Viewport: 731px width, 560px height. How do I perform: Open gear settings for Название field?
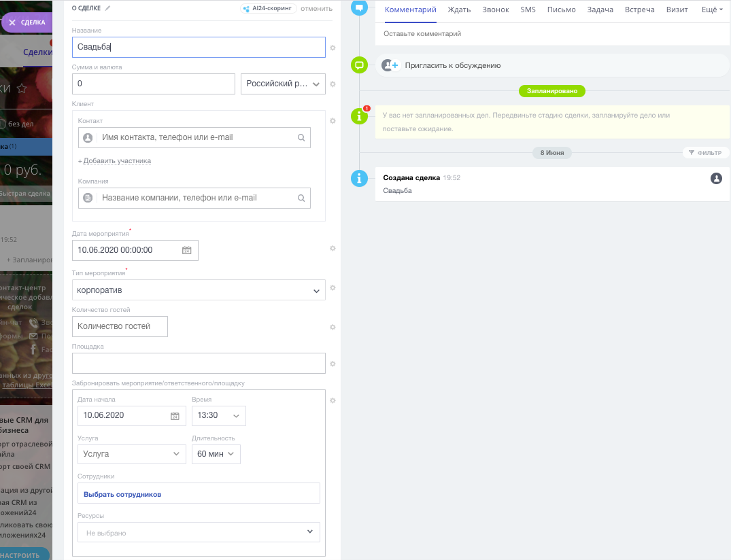[x=333, y=48]
